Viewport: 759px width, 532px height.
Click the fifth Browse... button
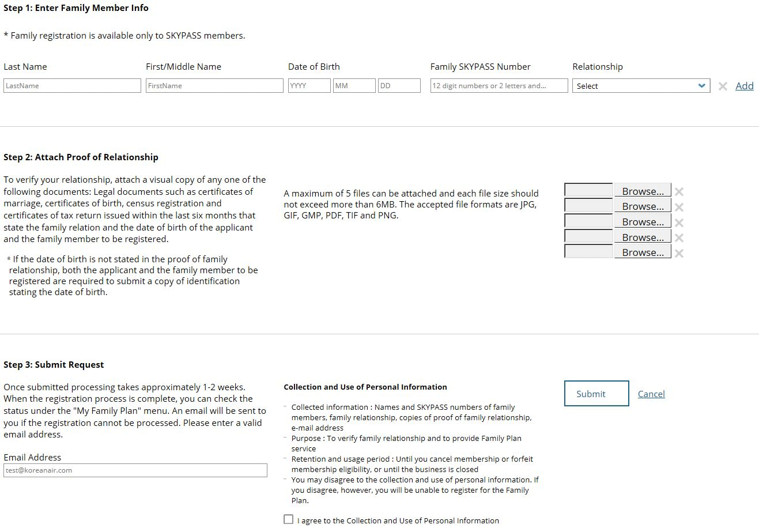pyautogui.click(x=642, y=252)
